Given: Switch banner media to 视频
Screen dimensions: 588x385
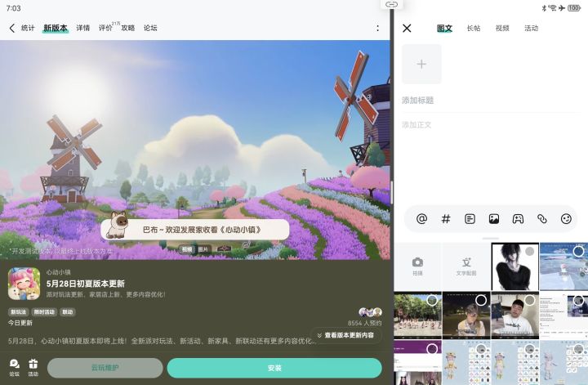Looking at the screenshot, I should [187, 249].
